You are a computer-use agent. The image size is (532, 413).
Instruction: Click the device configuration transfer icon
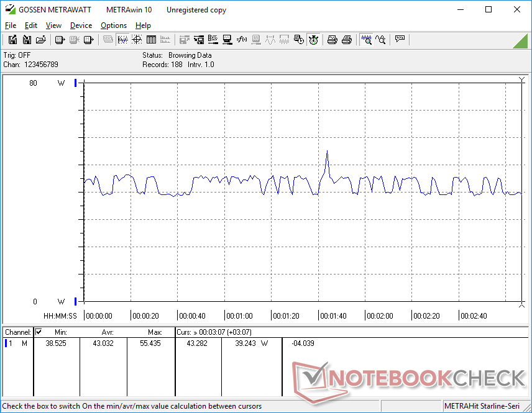[198, 40]
